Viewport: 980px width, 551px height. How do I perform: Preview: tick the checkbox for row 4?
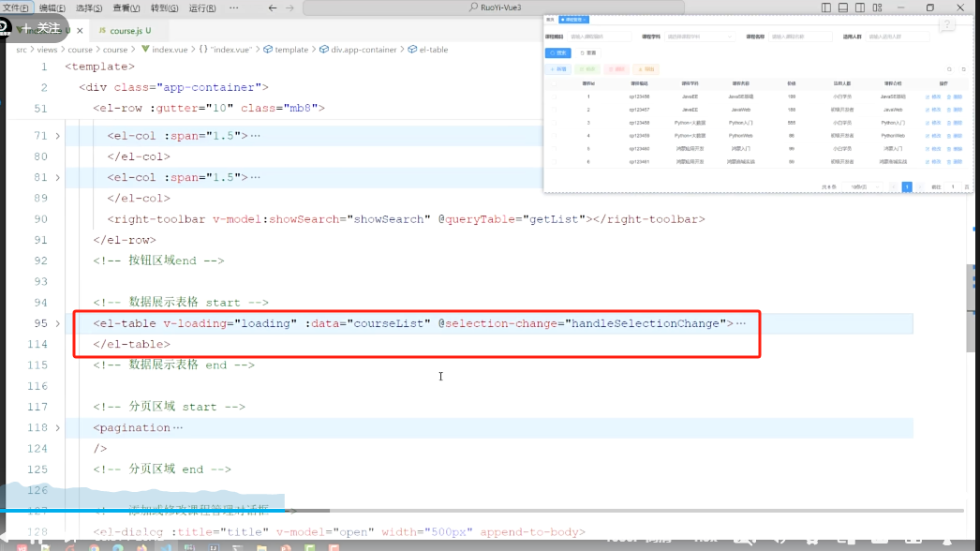coord(555,136)
